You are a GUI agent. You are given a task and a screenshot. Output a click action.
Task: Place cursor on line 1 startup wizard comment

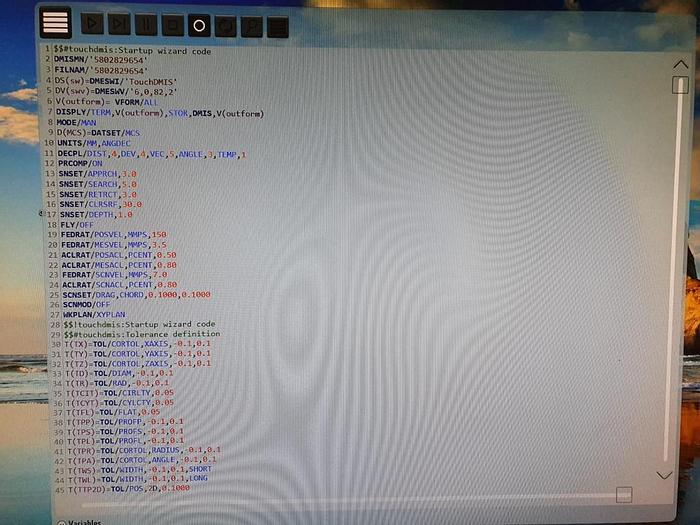(130, 48)
